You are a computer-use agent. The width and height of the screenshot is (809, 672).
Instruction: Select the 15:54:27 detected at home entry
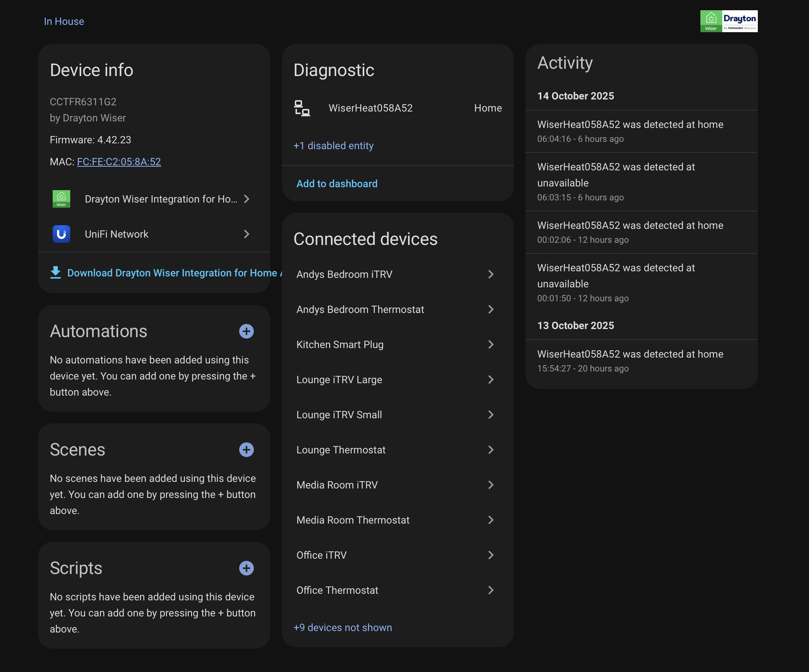[x=641, y=361]
